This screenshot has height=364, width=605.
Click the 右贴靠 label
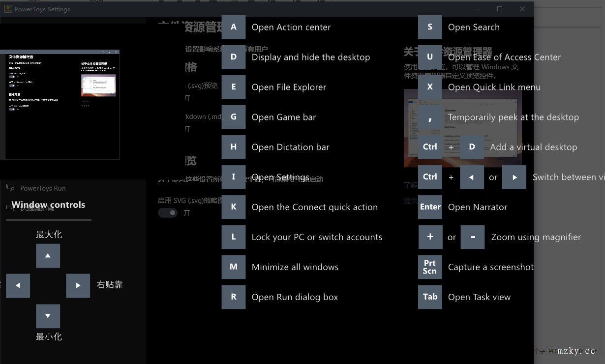110,284
